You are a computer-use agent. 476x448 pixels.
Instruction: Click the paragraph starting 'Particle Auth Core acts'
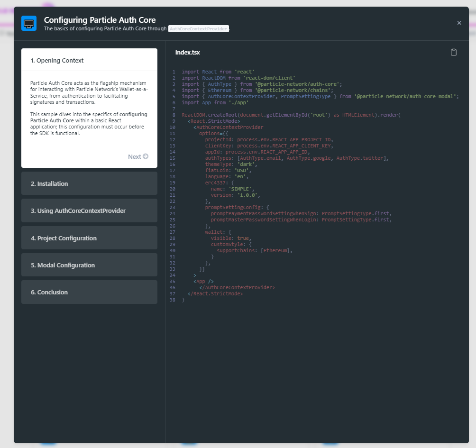[89, 92]
